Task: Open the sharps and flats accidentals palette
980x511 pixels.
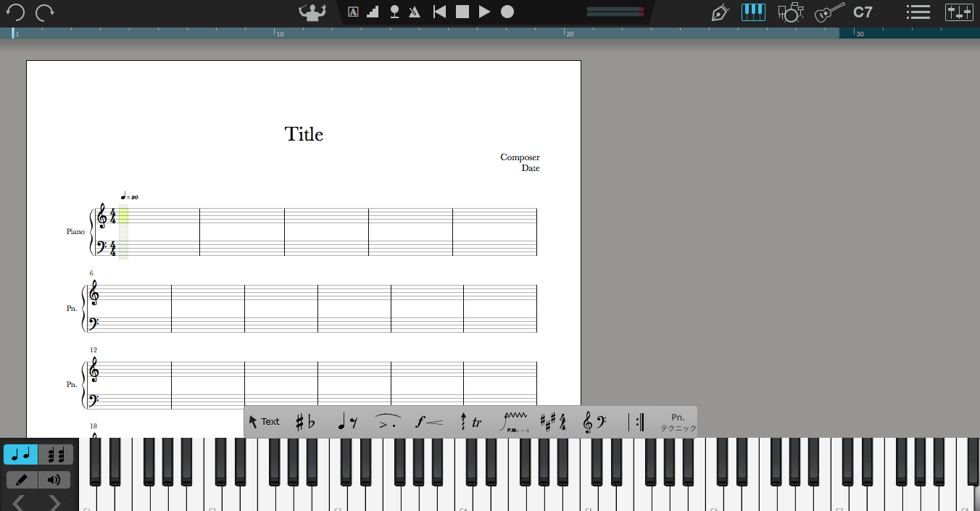Action: [305, 422]
